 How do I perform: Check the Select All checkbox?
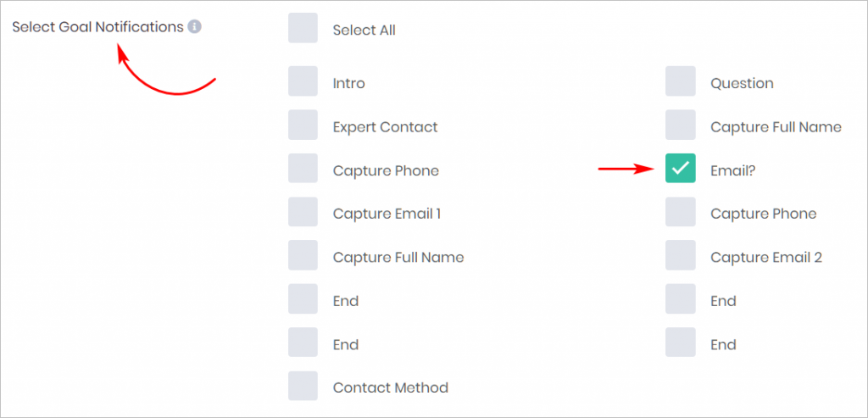(x=303, y=28)
